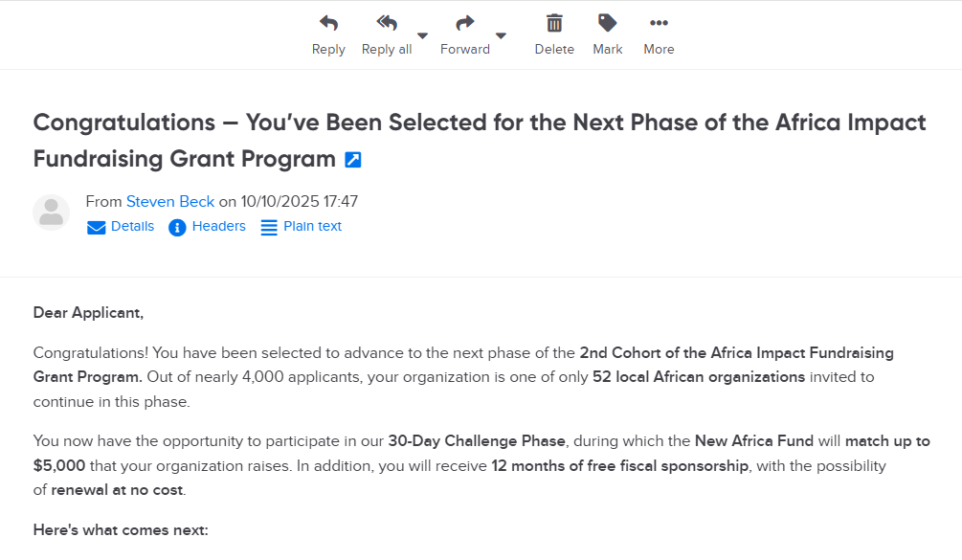
Task: Open sender Steven Beck's contact link
Action: [x=170, y=201]
